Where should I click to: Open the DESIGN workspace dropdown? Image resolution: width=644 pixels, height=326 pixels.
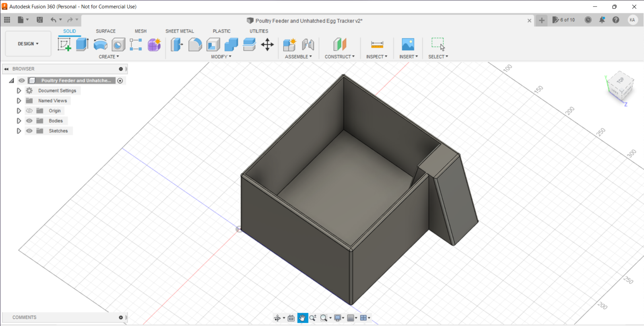click(x=28, y=43)
